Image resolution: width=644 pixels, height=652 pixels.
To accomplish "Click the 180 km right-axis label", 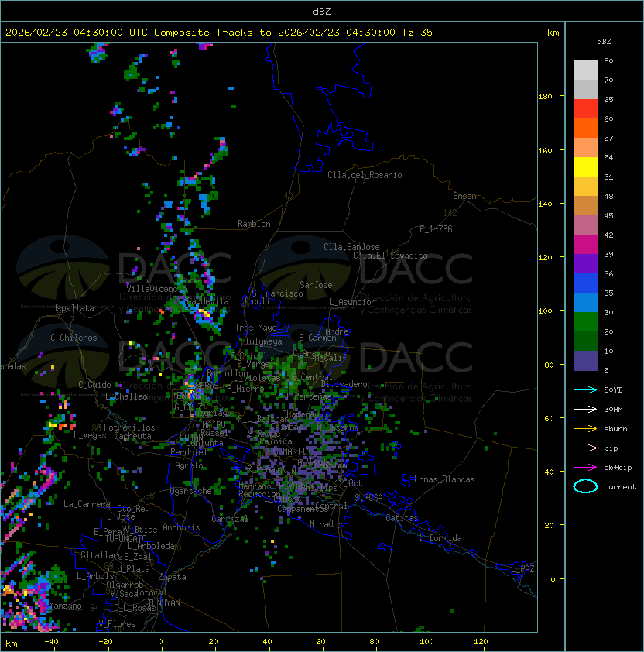I will 545,97.
